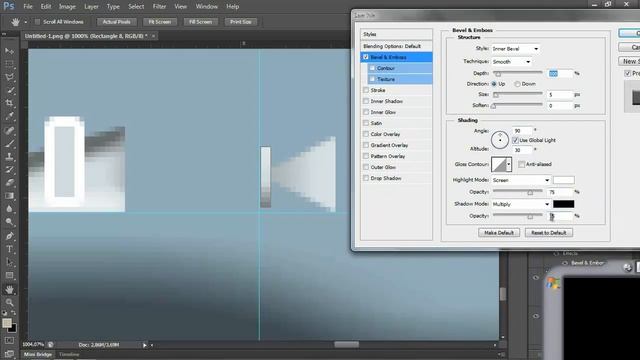The height and width of the screenshot is (360, 640).
Task: Open the Image menu
Action: (67, 7)
